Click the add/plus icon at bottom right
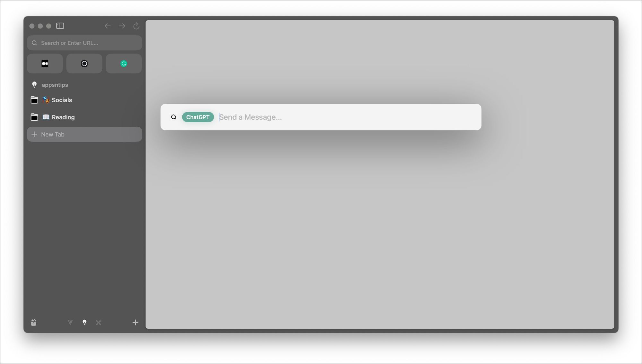Image resolution: width=642 pixels, height=364 pixels. (135, 322)
